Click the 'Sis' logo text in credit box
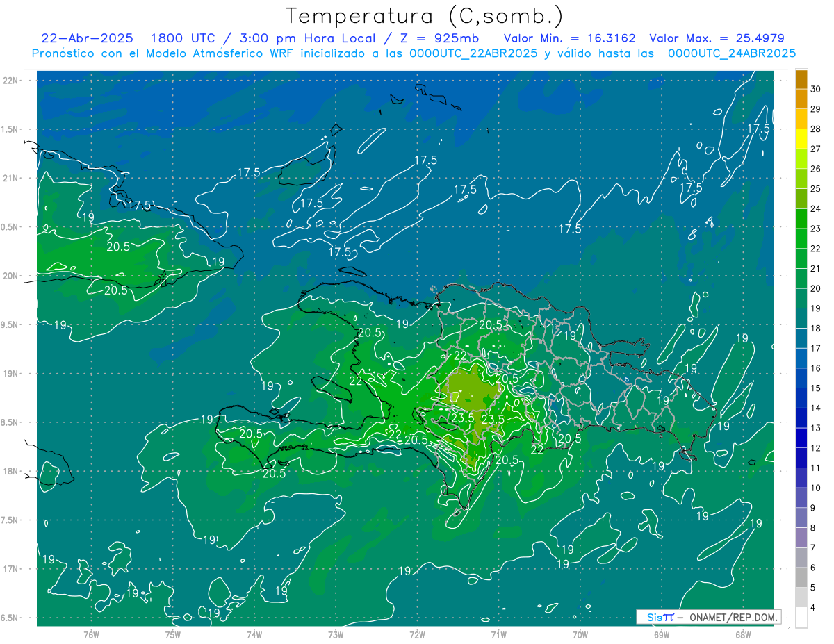This screenshot has height=644, width=834. click(x=654, y=617)
